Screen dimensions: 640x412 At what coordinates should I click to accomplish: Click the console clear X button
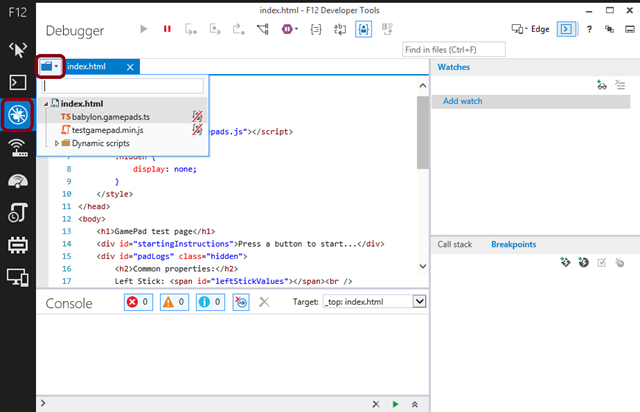click(x=264, y=302)
